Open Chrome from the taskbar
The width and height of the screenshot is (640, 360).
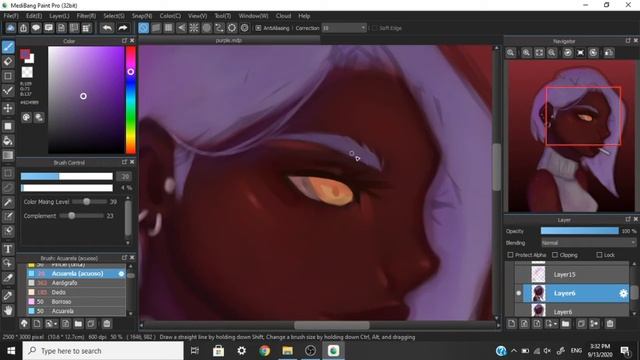pyautogui.click(x=264, y=351)
